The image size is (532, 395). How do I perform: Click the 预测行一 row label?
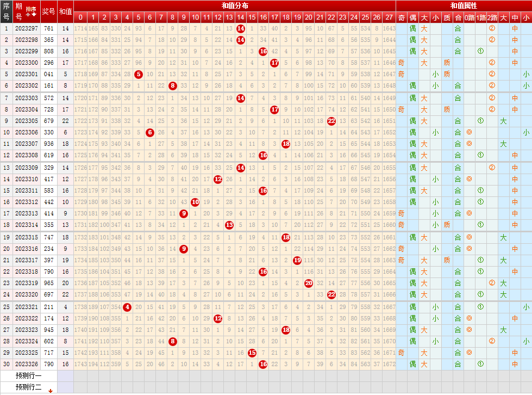tap(28, 376)
